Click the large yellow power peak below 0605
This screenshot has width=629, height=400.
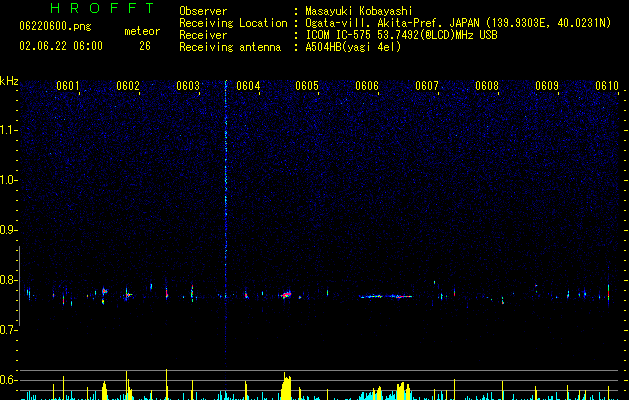click(286, 387)
